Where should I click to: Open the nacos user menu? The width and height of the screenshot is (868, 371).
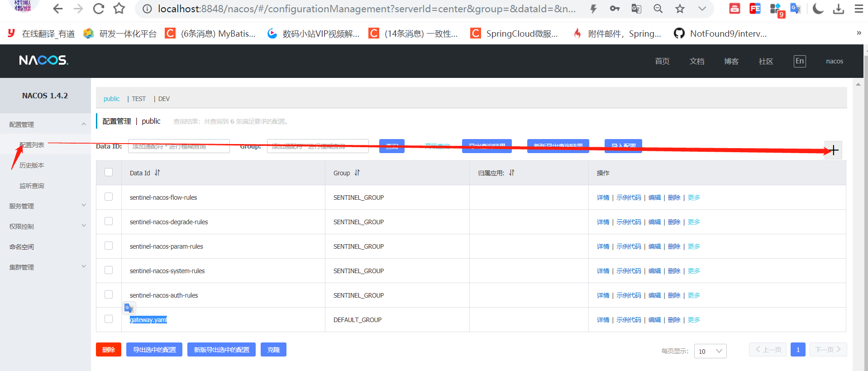(x=835, y=61)
